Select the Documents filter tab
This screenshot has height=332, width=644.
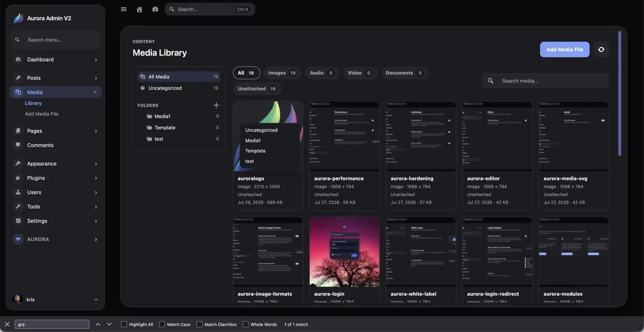[404, 73]
